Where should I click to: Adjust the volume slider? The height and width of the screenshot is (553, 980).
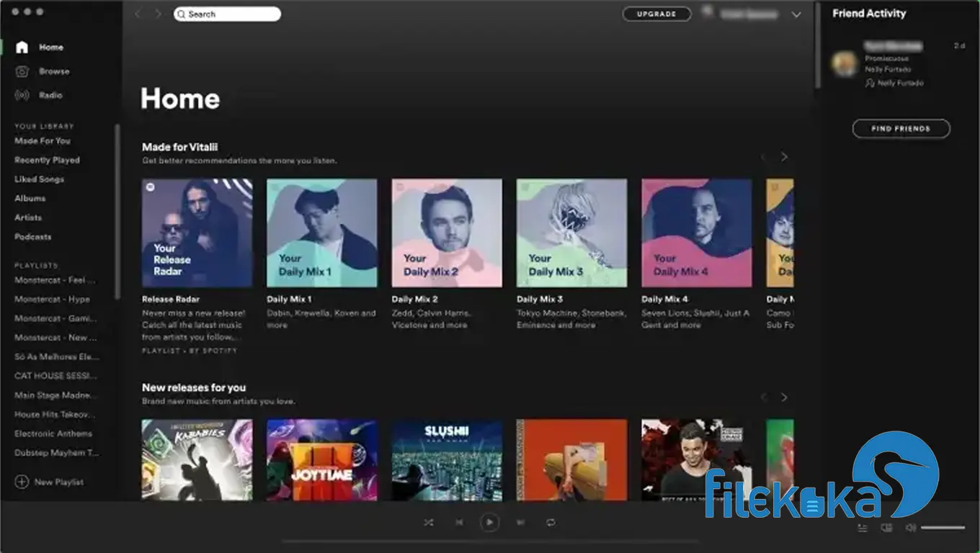pyautogui.click(x=943, y=528)
